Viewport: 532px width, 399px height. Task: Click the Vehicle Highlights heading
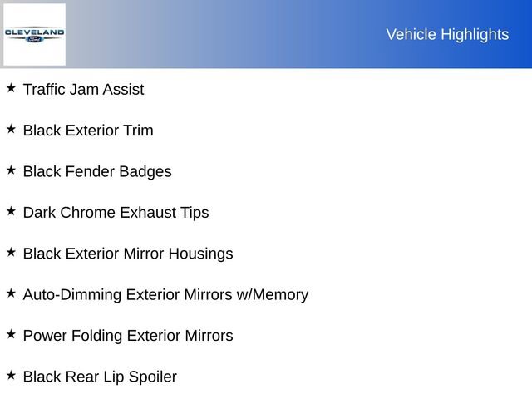tap(447, 34)
